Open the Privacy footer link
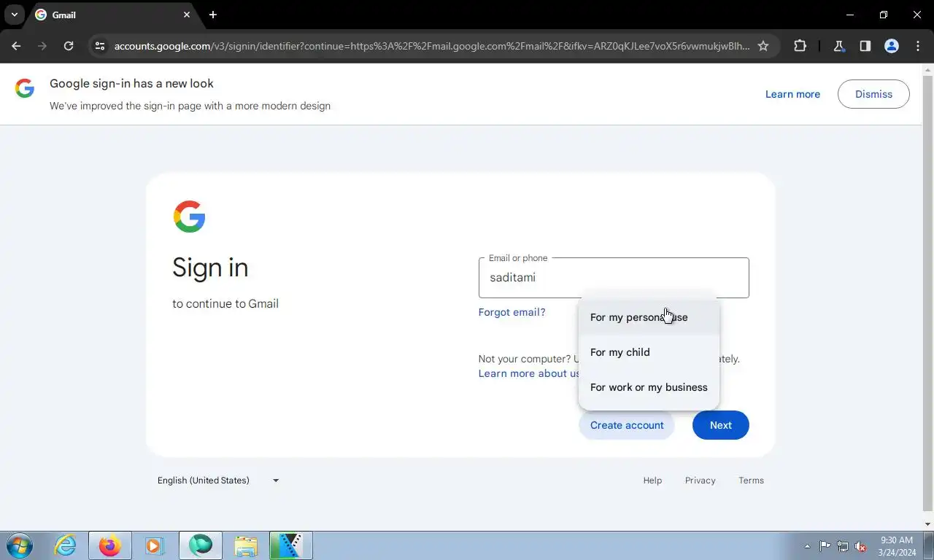934x560 pixels. (x=700, y=481)
